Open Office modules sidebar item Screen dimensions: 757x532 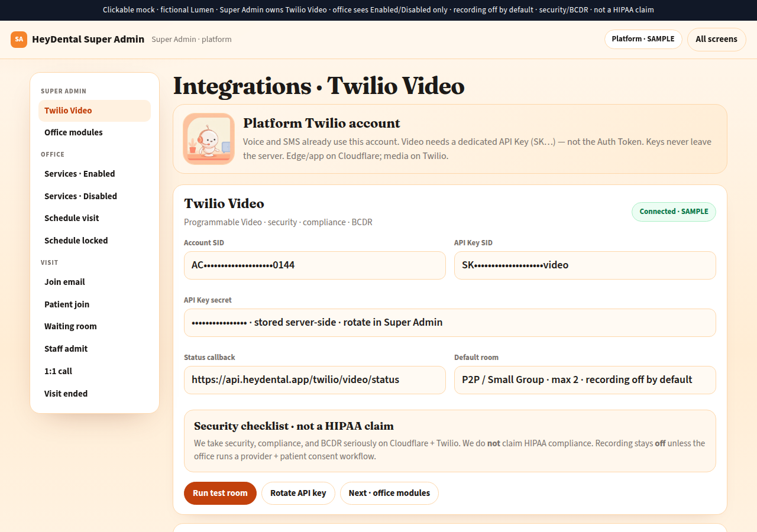(x=95, y=132)
